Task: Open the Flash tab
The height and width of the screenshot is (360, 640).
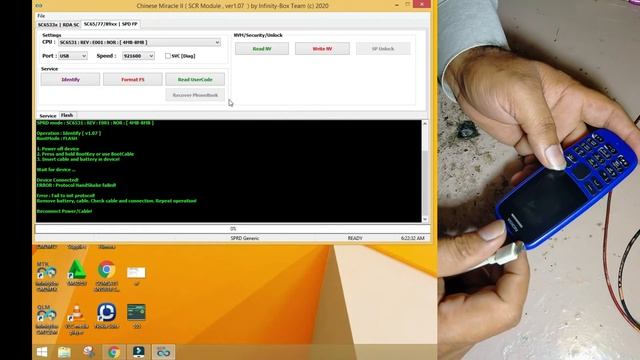Action: 67,115
